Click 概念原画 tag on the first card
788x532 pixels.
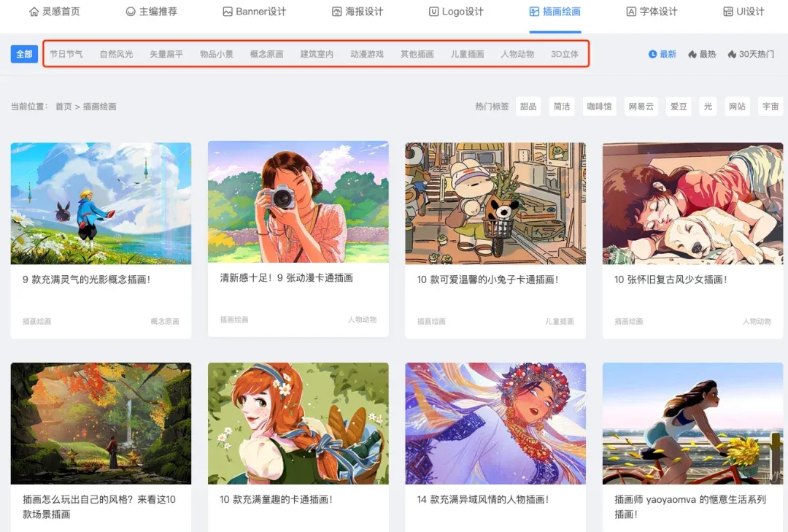click(x=165, y=321)
